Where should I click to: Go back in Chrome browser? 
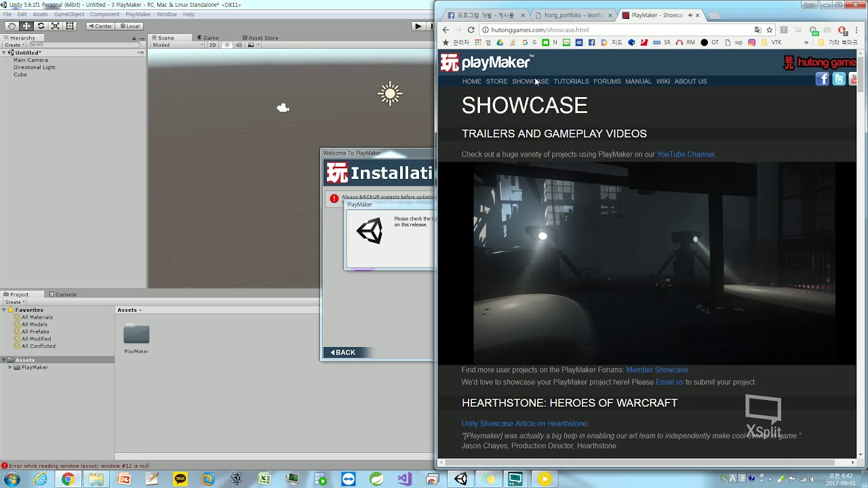pos(446,30)
